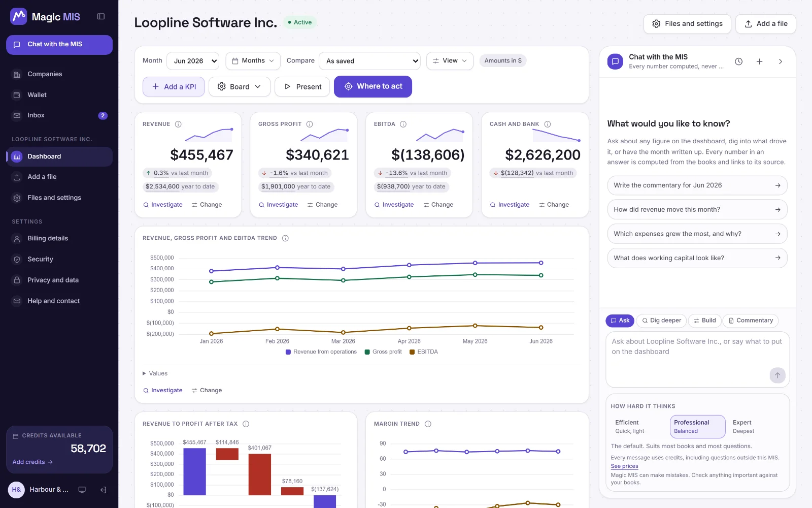Click the Present button
Viewport: 812px width, 508px height.
pos(302,87)
